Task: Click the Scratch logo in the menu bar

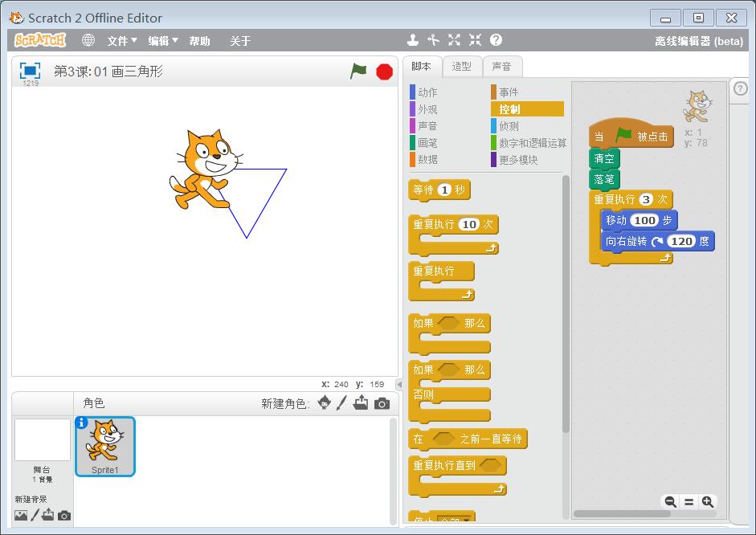Action: click(40, 40)
